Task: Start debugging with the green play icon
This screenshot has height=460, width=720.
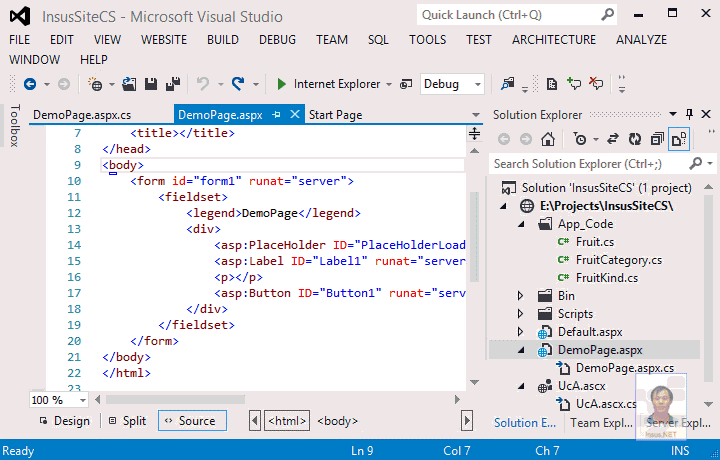Action: (281, 84)
